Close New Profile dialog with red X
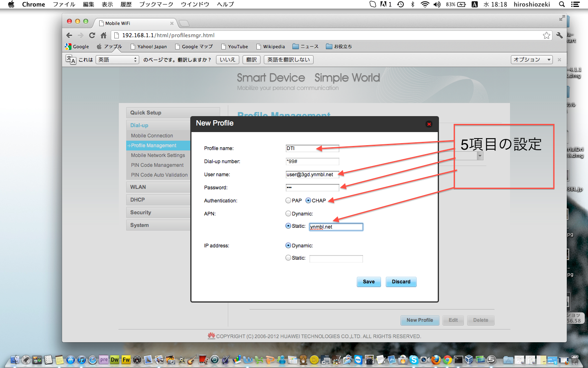This screenshot has width=588, height=368. pos(429,124)
